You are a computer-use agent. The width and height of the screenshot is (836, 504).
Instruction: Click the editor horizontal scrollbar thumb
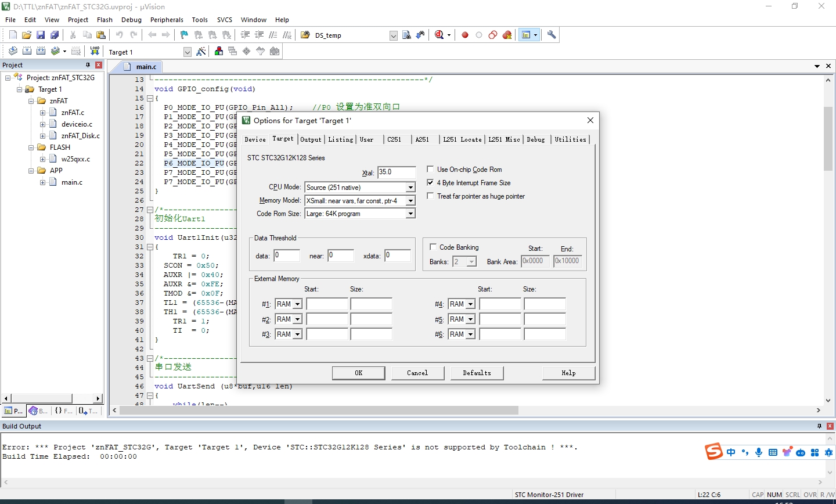pos(318,410)
